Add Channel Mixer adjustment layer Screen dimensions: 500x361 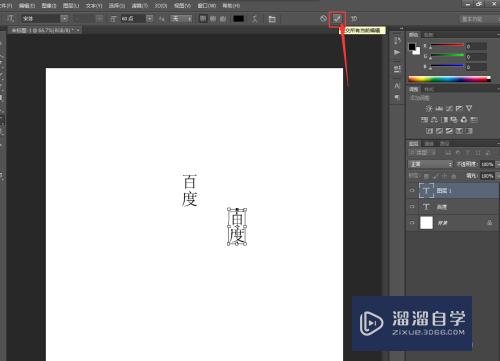(x=464, y=120)
